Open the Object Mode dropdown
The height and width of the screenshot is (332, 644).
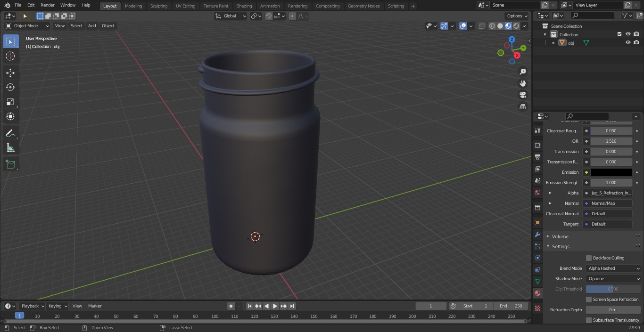point(27,26)
